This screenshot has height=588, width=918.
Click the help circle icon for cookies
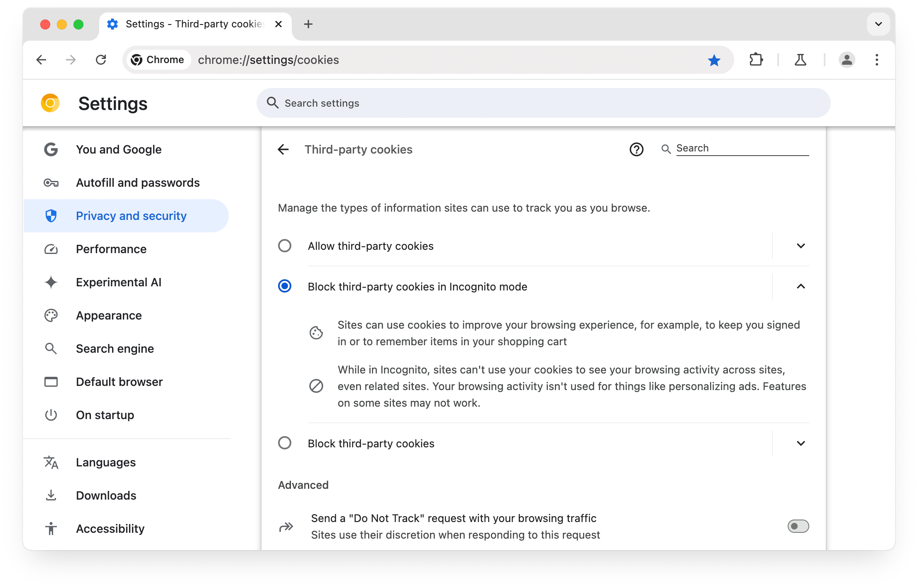coord(636,149)
